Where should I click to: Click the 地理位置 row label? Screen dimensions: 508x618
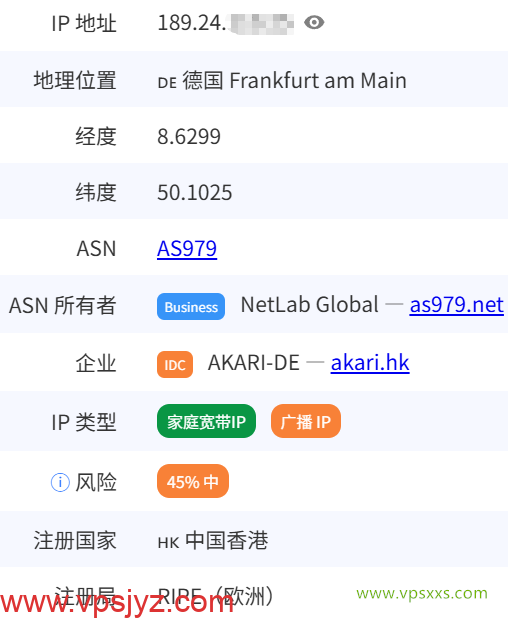coord(75,80)
